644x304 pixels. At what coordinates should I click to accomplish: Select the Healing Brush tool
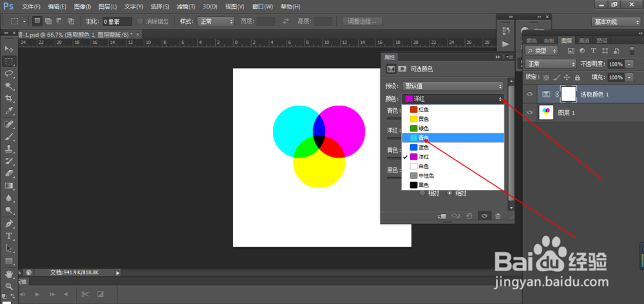coord(8,124)
